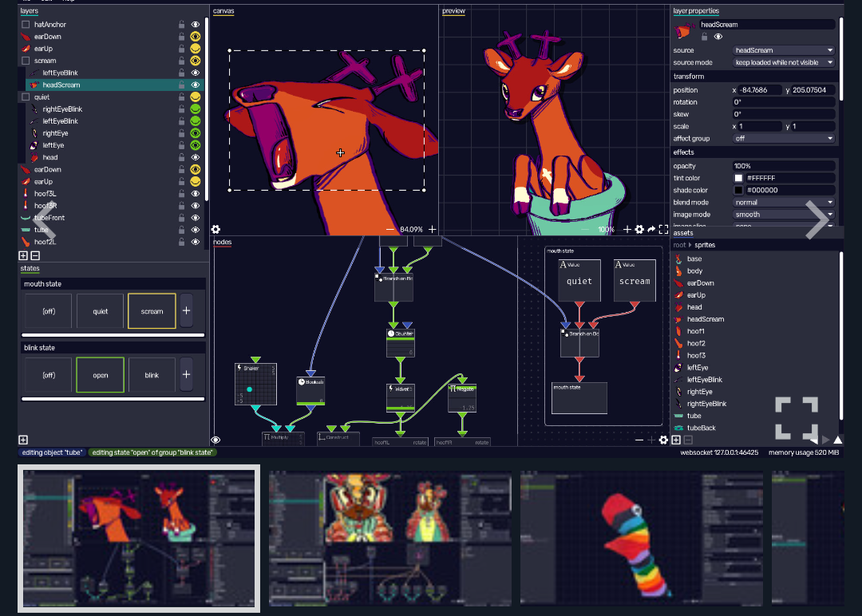Screen dimensions: 862x616
Task: Zoom out the canvas with the minus icon
Action: [389, 229]
